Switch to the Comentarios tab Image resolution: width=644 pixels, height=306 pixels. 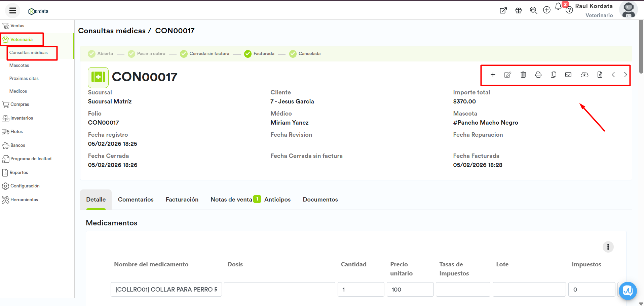[136, 200]
